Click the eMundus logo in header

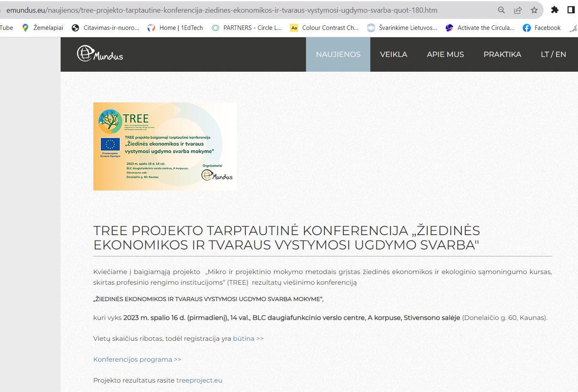coord(100,54)
